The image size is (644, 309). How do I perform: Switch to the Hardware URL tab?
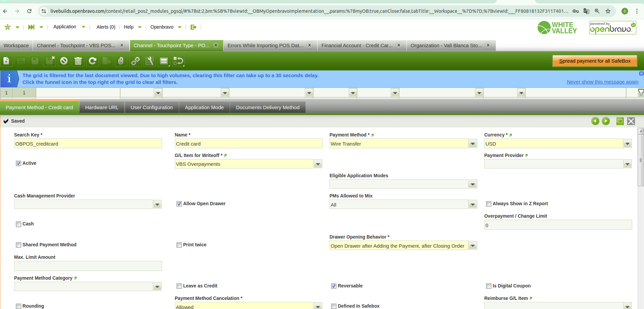pos(102,107)
